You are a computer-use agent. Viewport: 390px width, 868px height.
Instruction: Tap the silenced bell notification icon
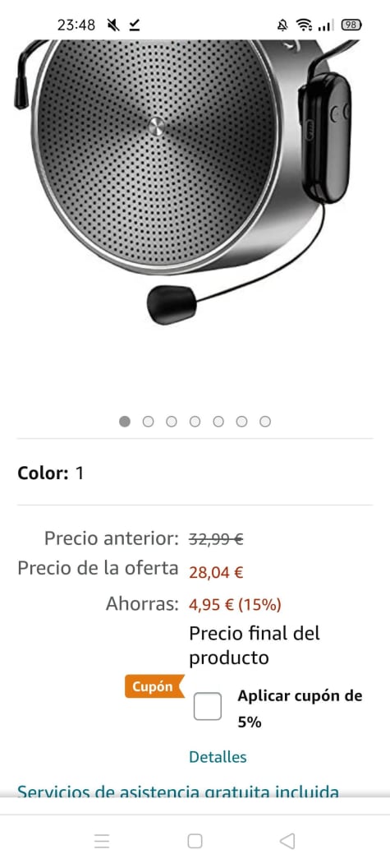click(x=282, y=25)
